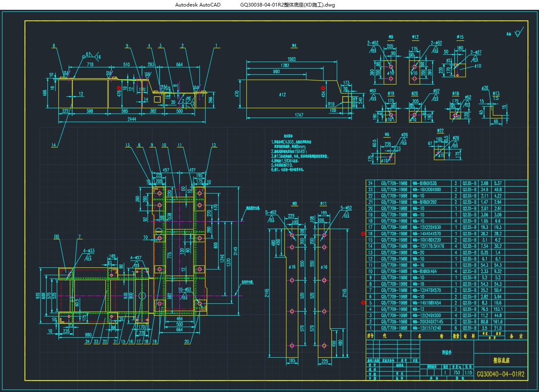Select part balloon number 14 leader label

pos(54,145)
